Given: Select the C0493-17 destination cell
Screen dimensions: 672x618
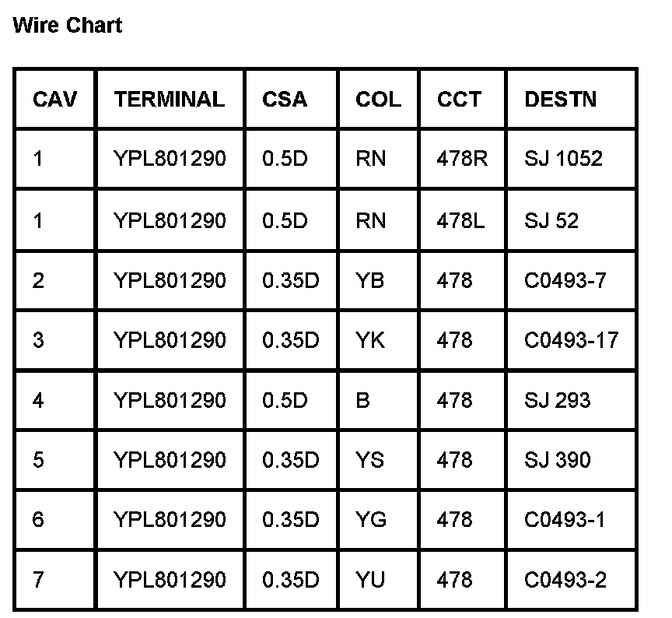Looking at the screenshot, I should pos(571,340).
